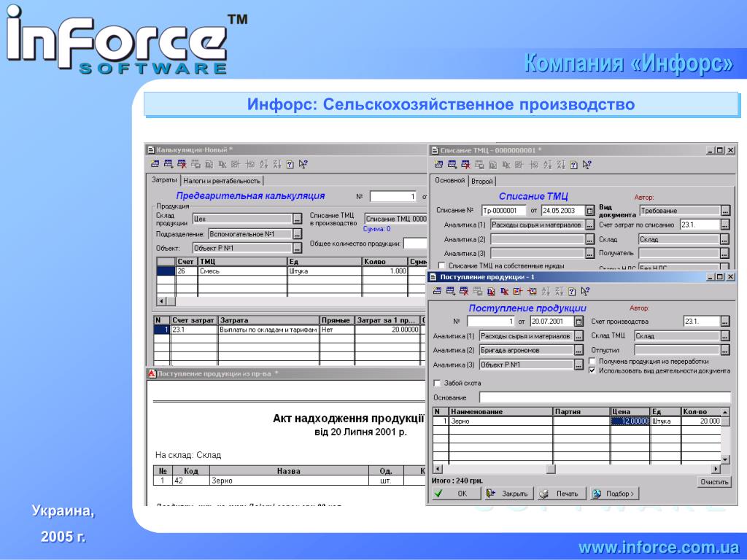Click red Dt/Kt entries icon in Поступление продукции toolbar
747x560 pixels.
(505, 292)
